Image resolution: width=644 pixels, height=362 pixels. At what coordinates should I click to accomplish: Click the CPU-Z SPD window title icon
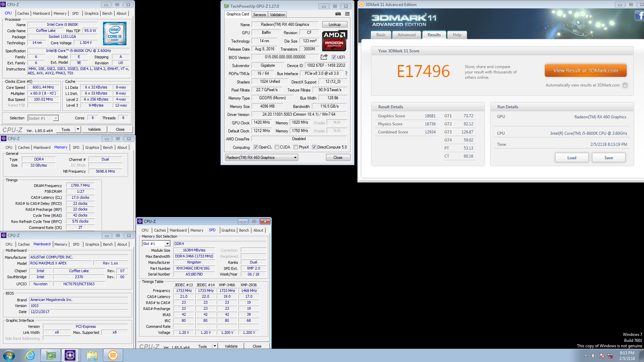(x=140, y=221)
